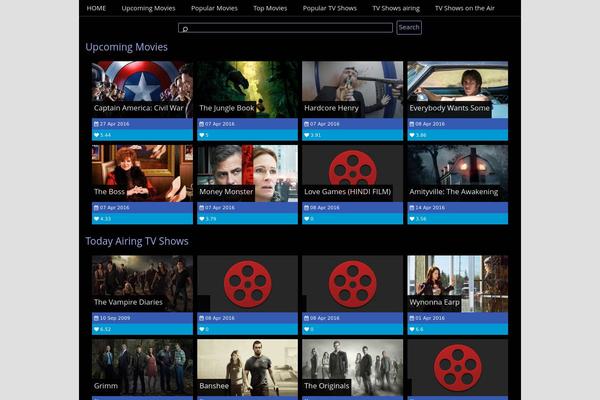Click the heart icon under The Vampire Diaries
This screenshot has height=400, width=600.
pos(96,329)
